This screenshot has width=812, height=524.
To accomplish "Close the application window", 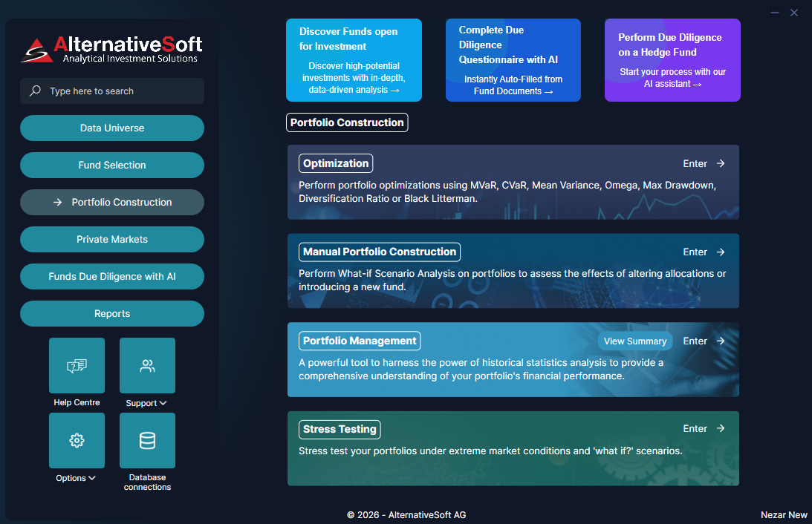I will [794, 13].
